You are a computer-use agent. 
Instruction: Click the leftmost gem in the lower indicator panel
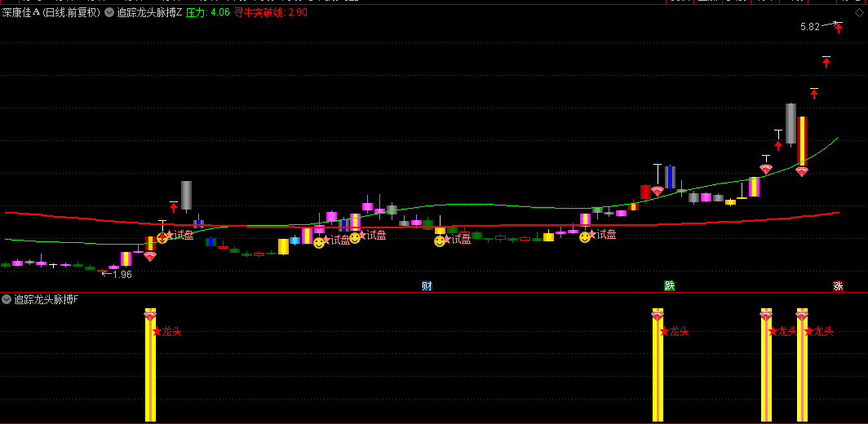(150, 316)
